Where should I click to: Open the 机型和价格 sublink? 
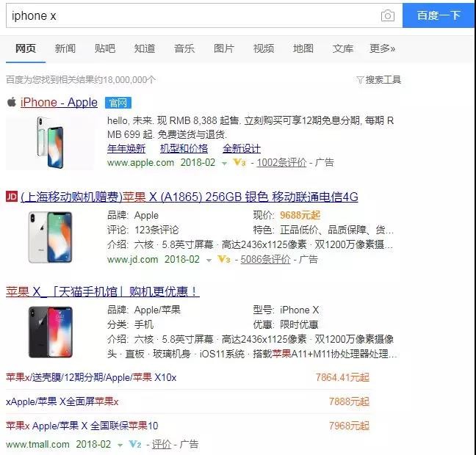(184, 149)
